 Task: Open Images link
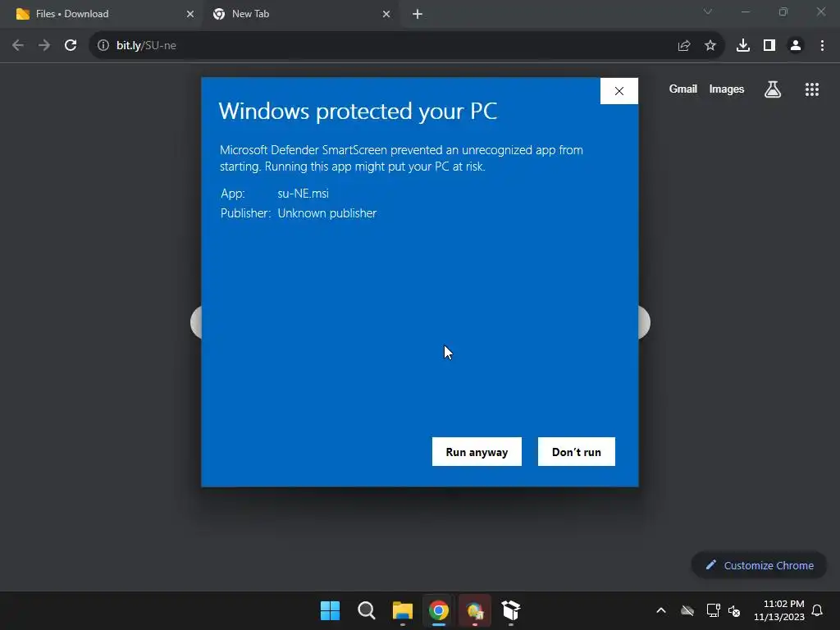pos(727,89)
